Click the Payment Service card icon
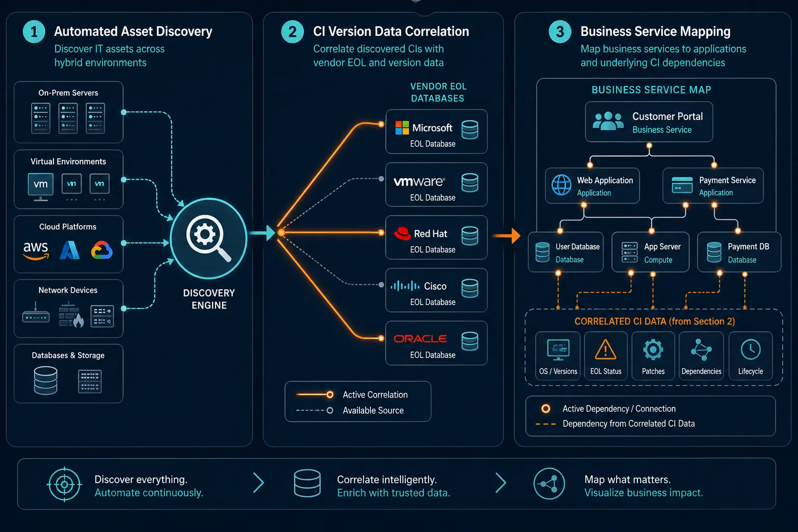The width and height of the screenshot is (798, 532). tap(682, 185)
